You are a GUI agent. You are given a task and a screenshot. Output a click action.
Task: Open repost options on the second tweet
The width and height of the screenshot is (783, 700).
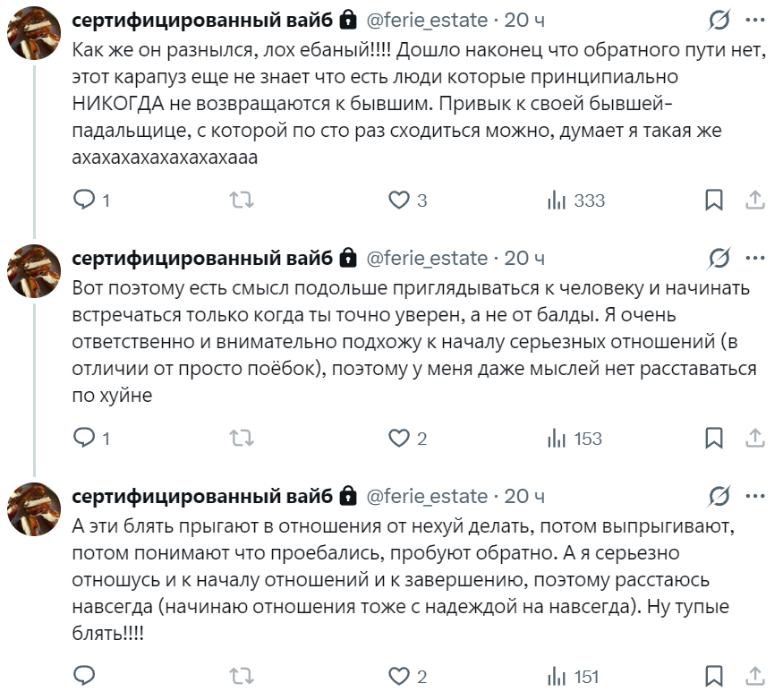click(x=242, y=439)
